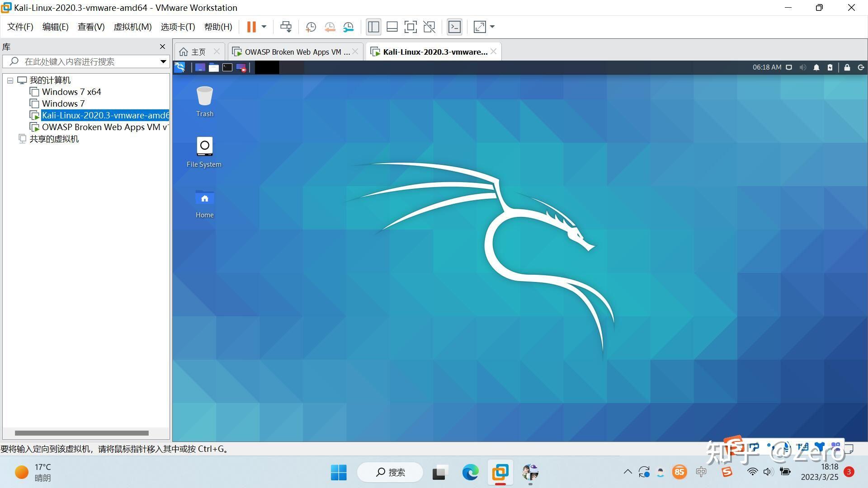Open the power options dropdown next to pause
This screenshot has width=868, height=488.
pos(264,27)
